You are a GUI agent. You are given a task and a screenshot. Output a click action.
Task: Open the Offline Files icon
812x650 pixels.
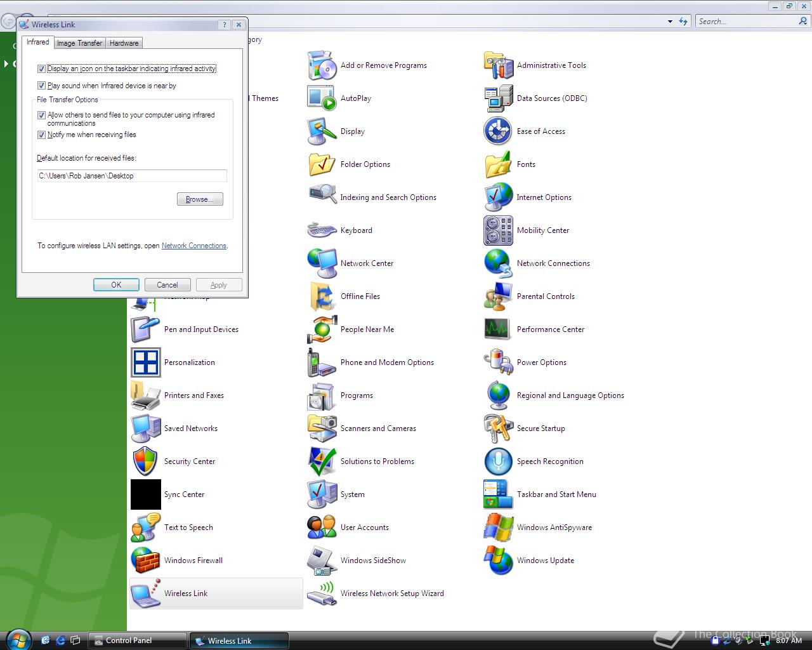click(x=322, y=296)
